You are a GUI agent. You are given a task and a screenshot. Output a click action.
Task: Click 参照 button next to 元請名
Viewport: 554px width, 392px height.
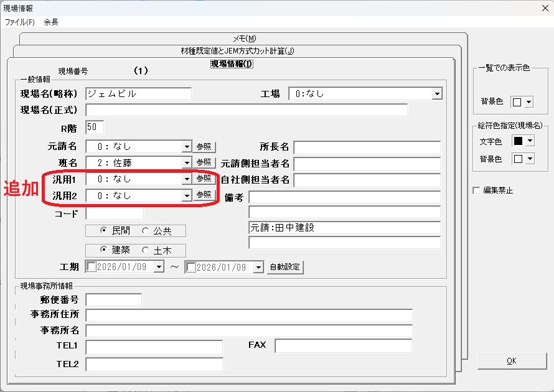[x=204, y=147]
